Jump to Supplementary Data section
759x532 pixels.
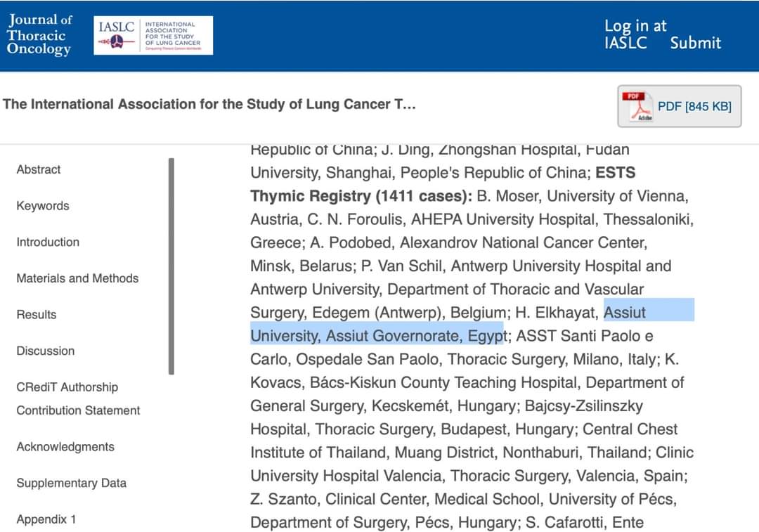(72, 483)
